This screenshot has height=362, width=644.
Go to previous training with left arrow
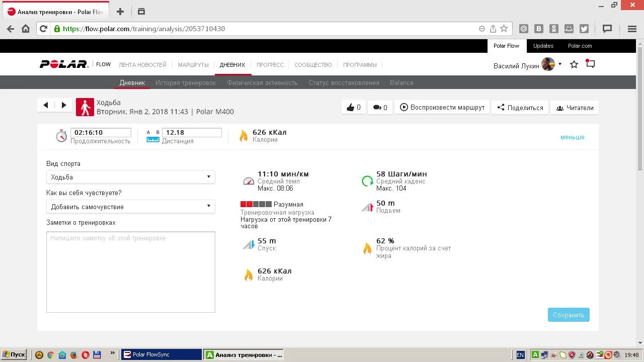(46, 105)
